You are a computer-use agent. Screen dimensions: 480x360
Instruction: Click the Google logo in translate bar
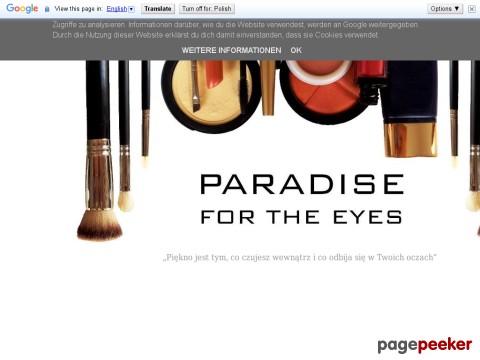pos(22,8)
